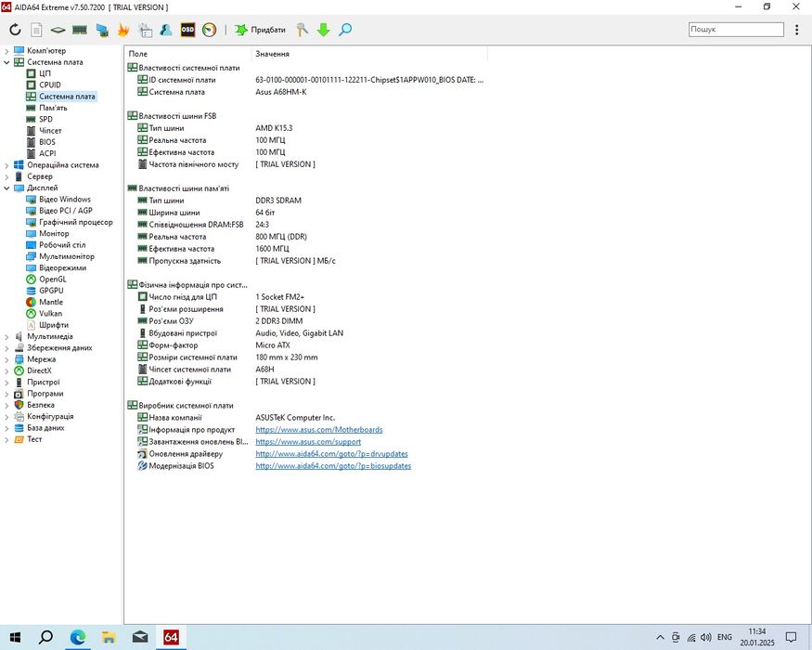
Task: Click the taskbar search magnifier
Action: pyautogui.click(x=45, y=637)
